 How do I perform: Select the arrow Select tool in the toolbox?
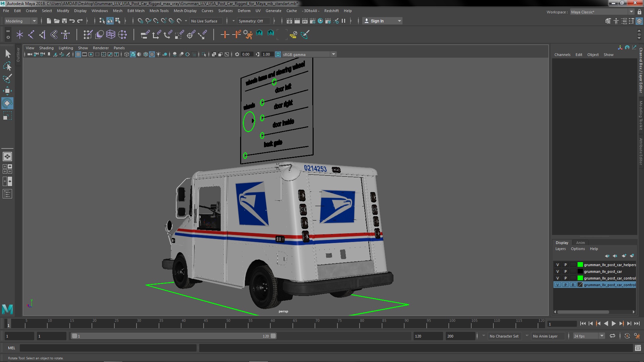click(x=7, y=54)
